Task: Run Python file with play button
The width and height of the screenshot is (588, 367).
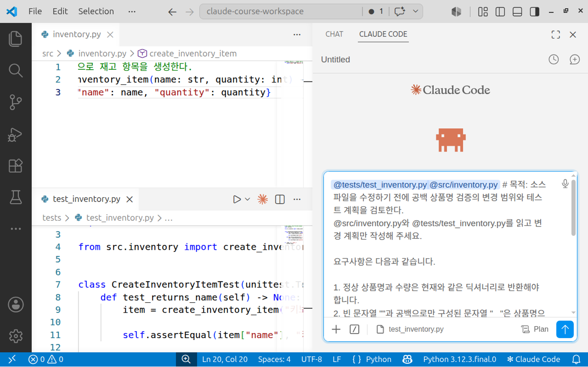Action: 237,199
